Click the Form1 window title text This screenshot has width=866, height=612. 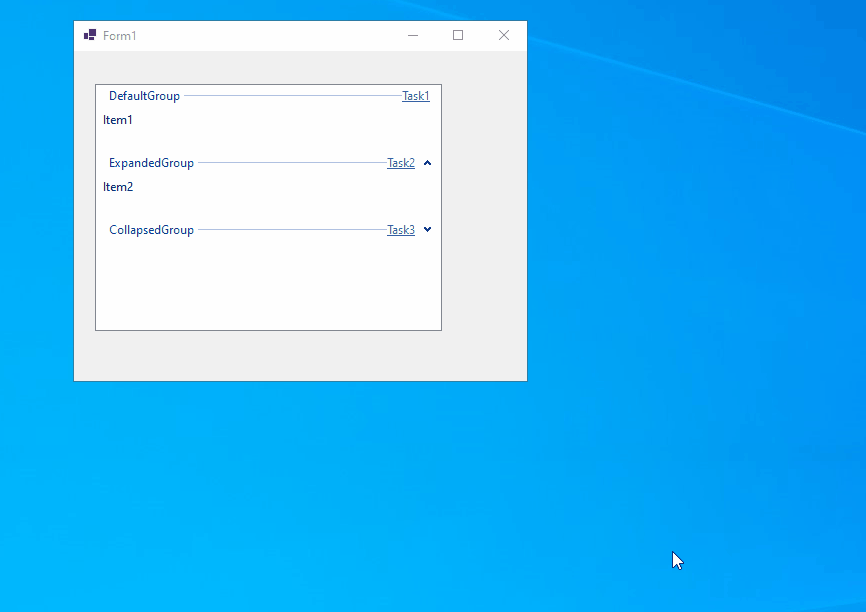[x=122, y=35]
